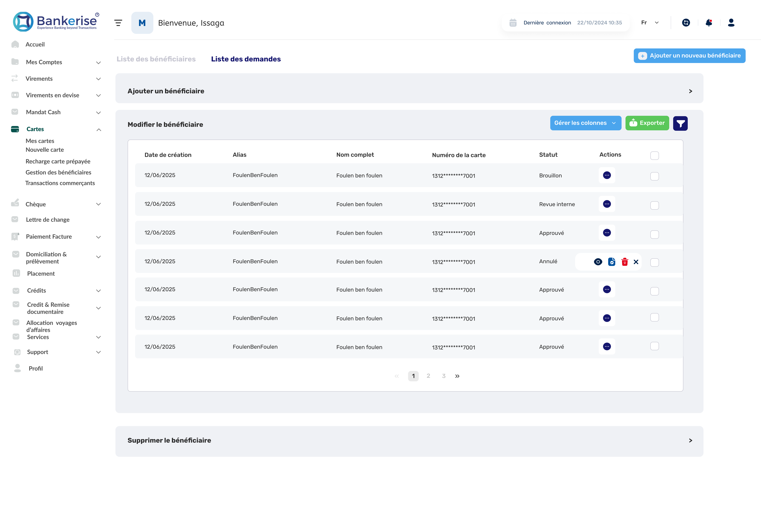Open Mes cartes in the sidebar
The width and height of the screenshot is (761, 532).
tap(40, 141)
